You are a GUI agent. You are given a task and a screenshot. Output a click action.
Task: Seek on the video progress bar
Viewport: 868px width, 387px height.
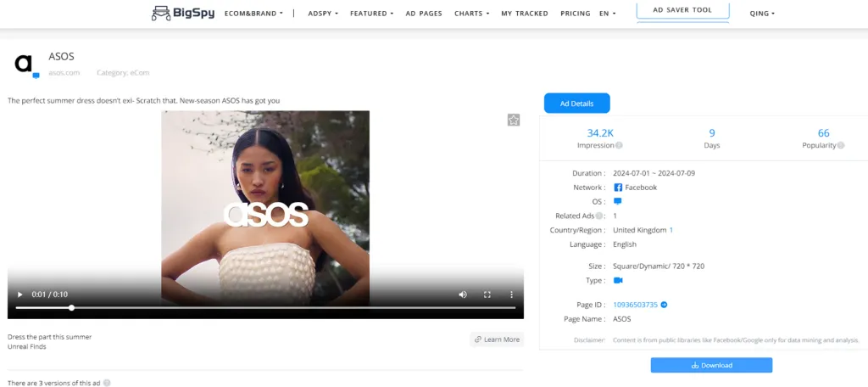pyautogui.click(x=254, y=307)
